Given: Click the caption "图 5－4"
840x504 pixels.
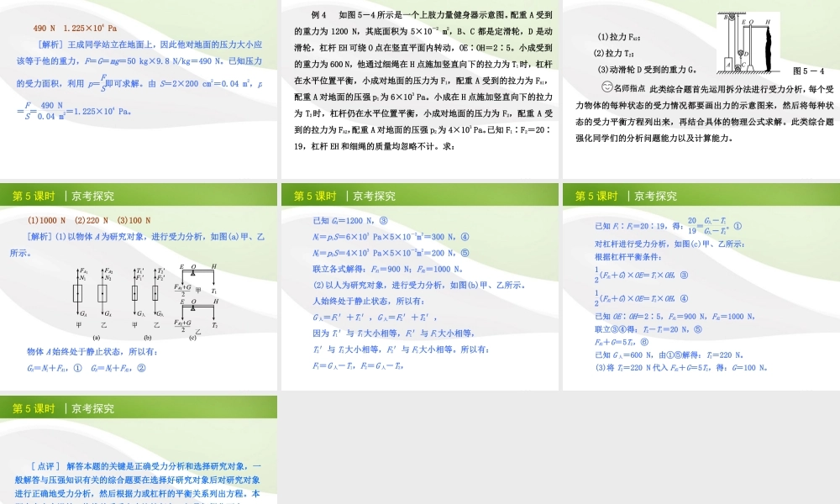Looking at the screenshot, I should pyautogui.click(x=808, y=71).
